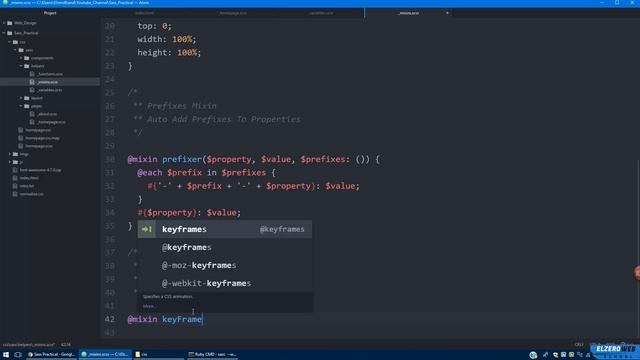
Task: Switch to the _homepage.scss editor tab
Action: 233,13
